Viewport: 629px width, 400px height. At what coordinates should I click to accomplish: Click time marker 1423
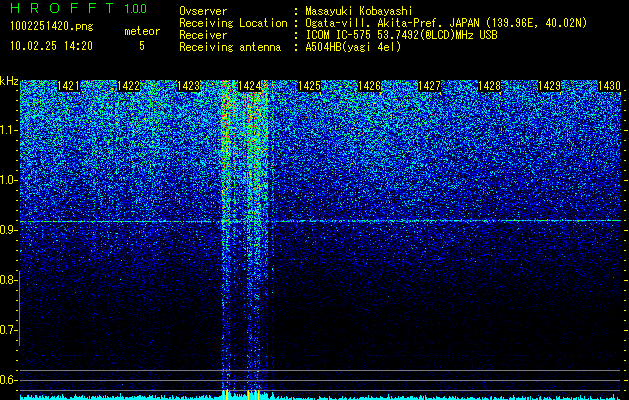(x=189, y=86)
